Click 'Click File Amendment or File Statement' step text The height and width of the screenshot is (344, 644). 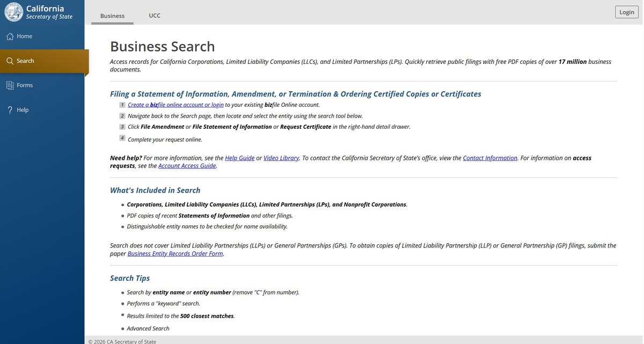tap(269, 127)
